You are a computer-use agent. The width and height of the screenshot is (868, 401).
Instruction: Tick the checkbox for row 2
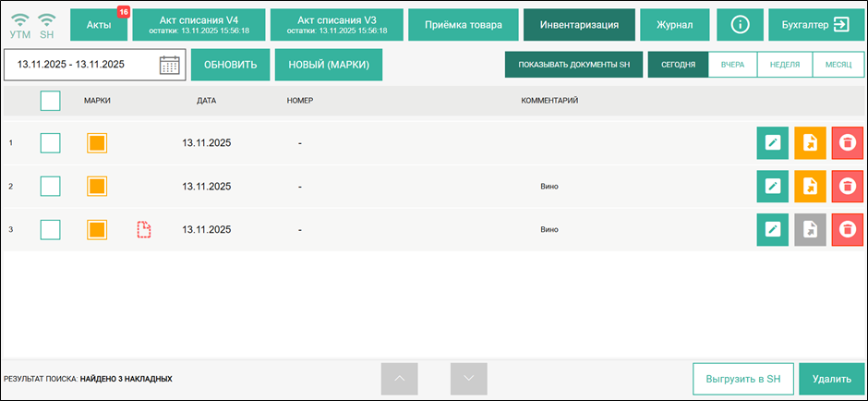(51, 187)
